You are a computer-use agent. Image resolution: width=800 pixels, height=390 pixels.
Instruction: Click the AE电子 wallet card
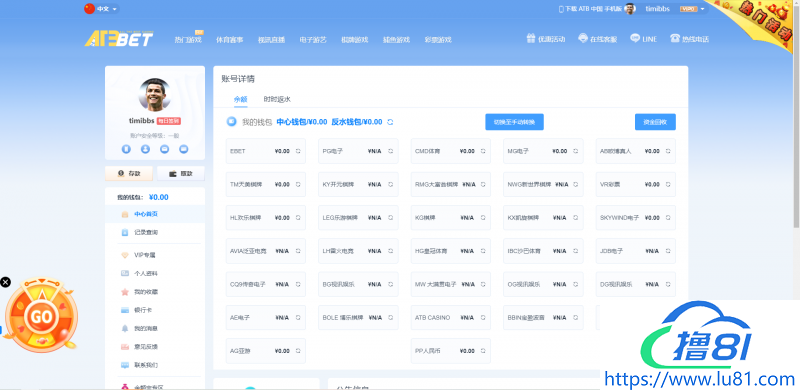266,318
